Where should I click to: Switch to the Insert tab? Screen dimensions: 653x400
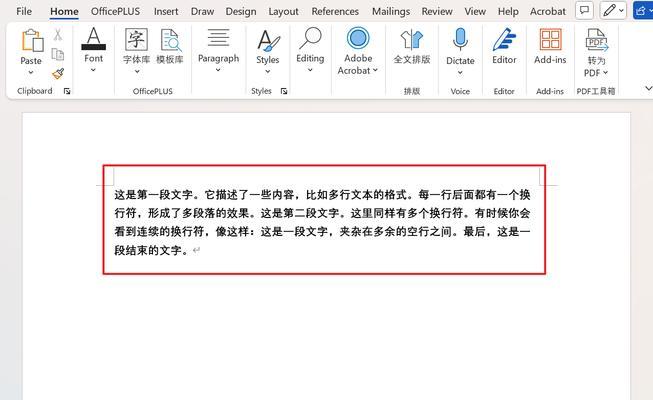pos(166,12)
